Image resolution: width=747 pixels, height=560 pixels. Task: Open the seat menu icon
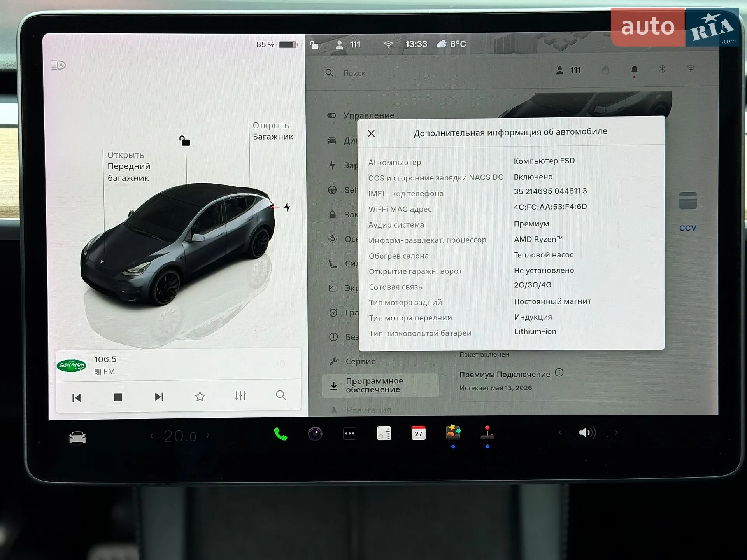(333, 263)
